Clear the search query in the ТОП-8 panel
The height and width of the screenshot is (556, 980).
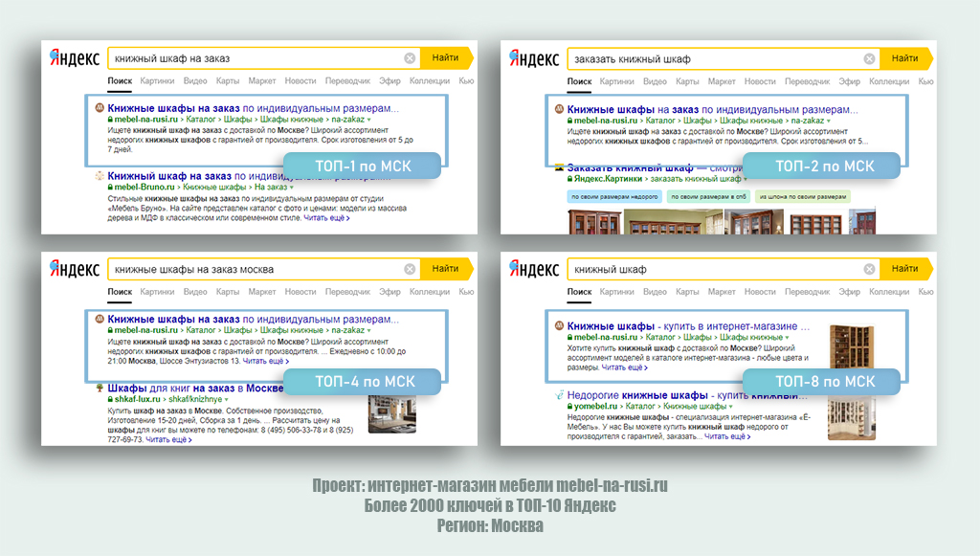point(869,269)
